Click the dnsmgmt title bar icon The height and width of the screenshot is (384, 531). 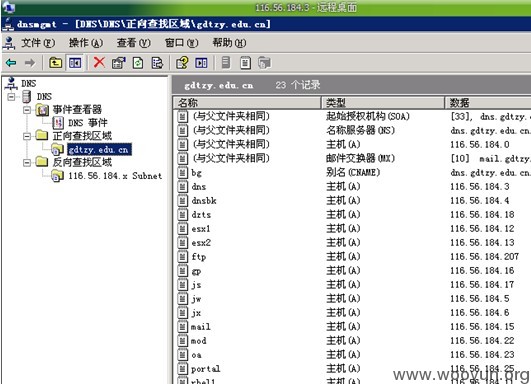click(x=8, y=25)
